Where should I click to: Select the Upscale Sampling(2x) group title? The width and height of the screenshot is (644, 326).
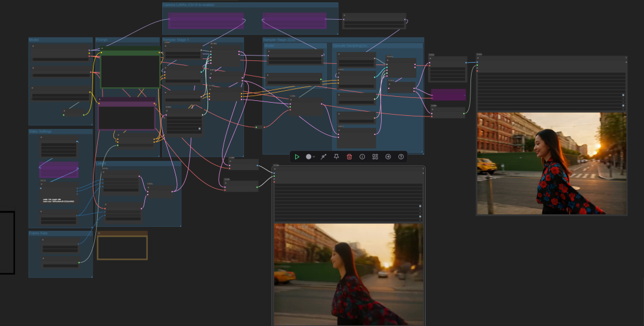tap(350, 45)
